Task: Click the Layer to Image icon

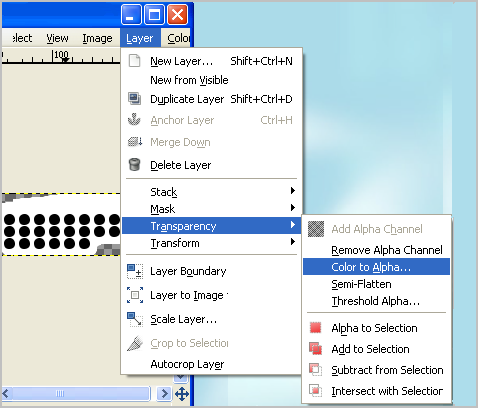Action: [135, 295]
